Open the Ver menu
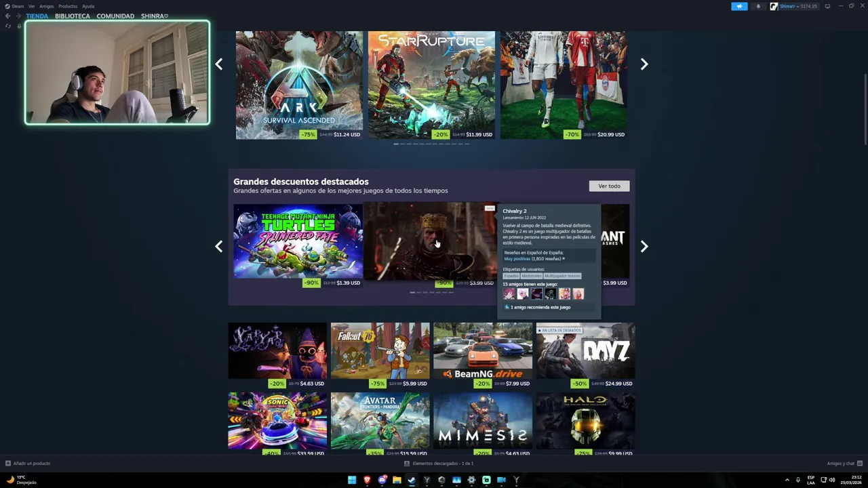This screenshot has height=488, width=868. point(31,6)
